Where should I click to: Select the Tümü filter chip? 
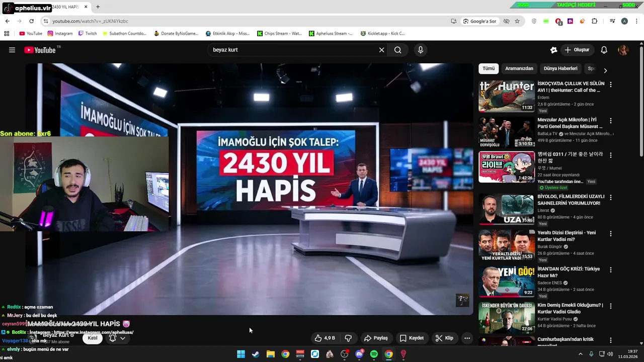pyautogui.click(x=489, y=68)
